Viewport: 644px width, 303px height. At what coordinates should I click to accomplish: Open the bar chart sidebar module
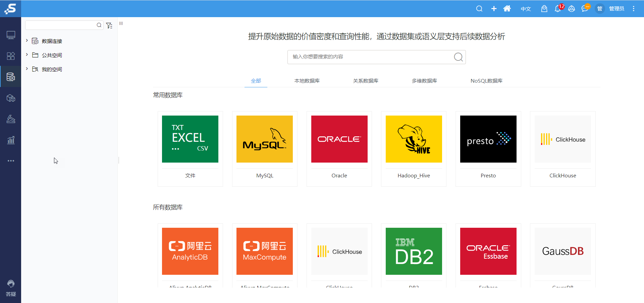click(11, 140)
